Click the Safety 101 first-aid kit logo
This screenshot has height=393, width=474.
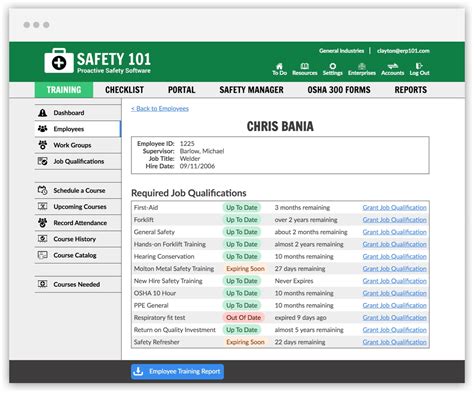(x=59, y=61)
